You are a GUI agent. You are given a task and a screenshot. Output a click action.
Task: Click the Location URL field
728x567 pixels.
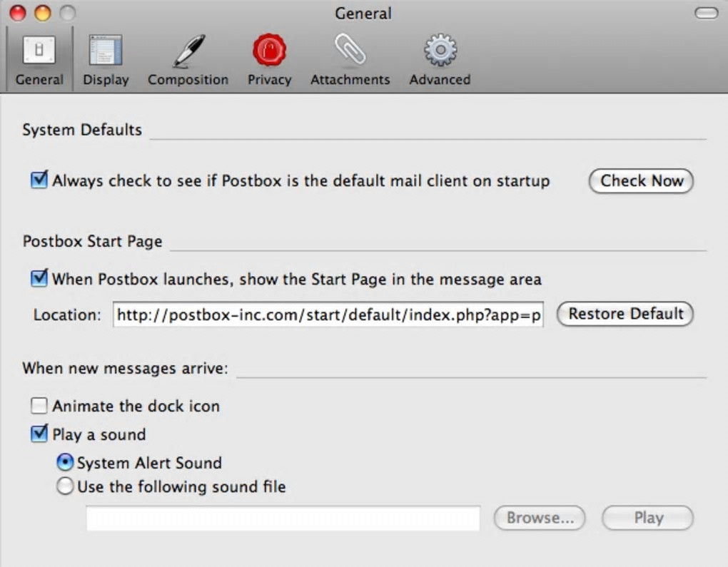(328, 315)
